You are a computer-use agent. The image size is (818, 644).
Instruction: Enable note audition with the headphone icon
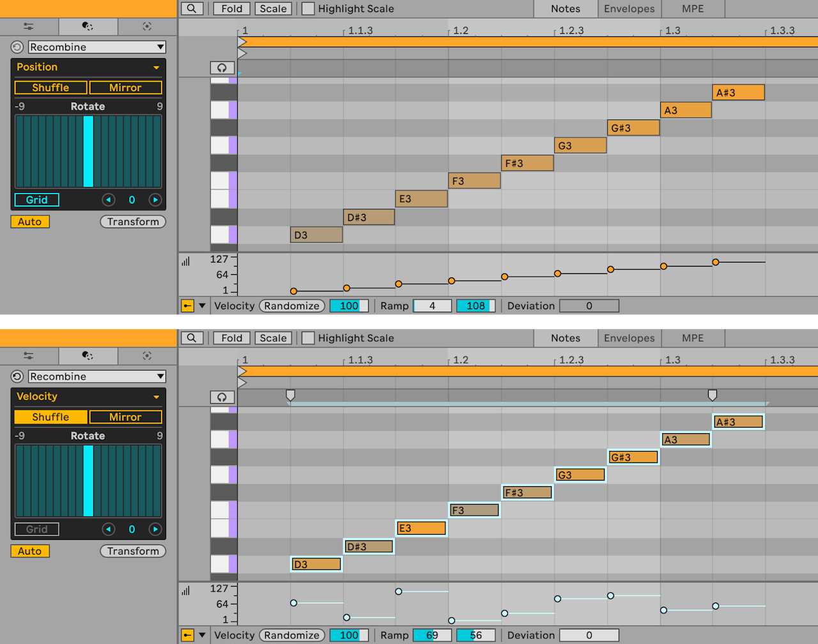point(222,67)
